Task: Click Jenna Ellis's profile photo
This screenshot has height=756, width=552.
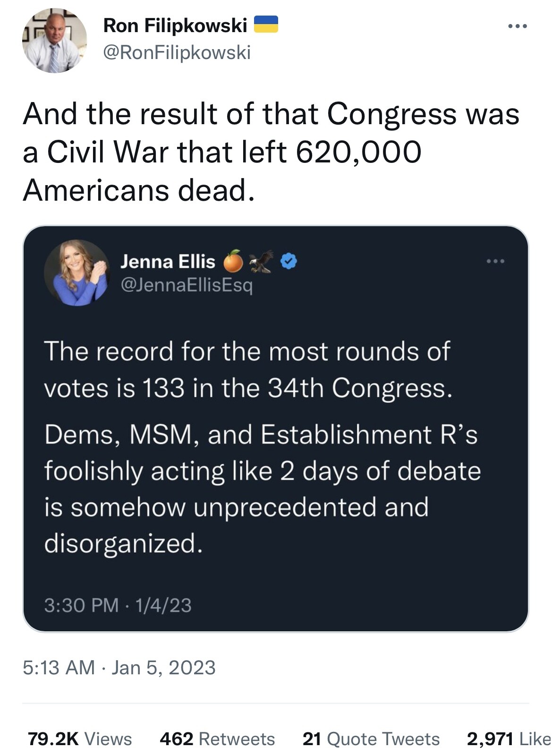Action: click(77, 272)
